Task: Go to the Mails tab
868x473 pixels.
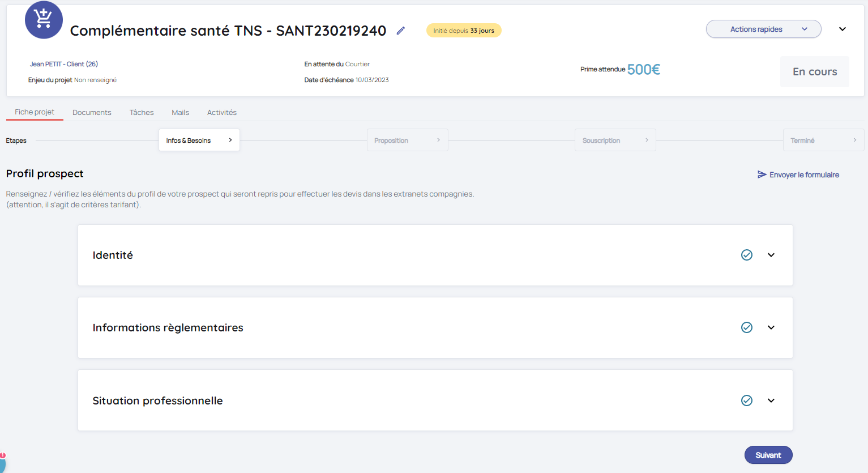Action: coord(180,113)
